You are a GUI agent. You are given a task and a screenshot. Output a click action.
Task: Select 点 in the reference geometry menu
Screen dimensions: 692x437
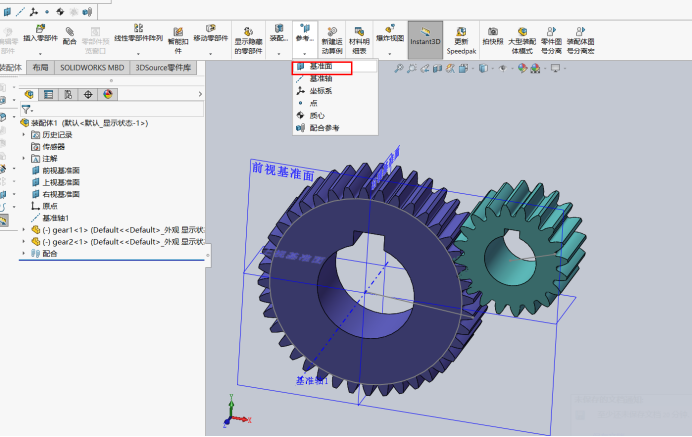click(x=314, y=103)
